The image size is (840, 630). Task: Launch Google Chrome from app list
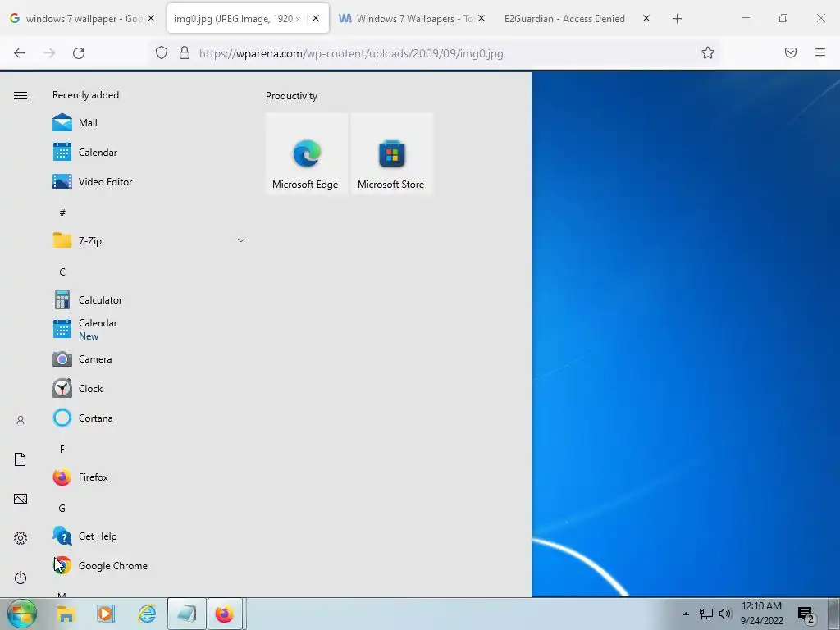149,566
